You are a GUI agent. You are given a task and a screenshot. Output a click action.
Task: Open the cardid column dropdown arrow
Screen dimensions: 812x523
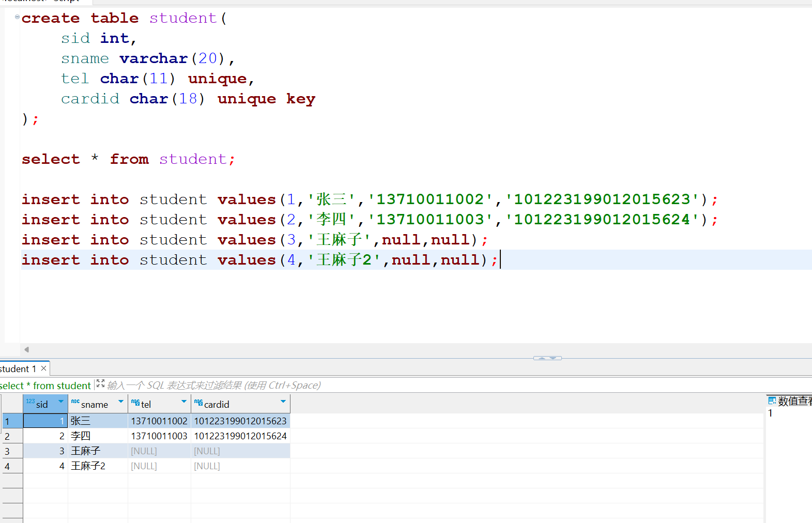pyautogui.click(x=283, y=402)
